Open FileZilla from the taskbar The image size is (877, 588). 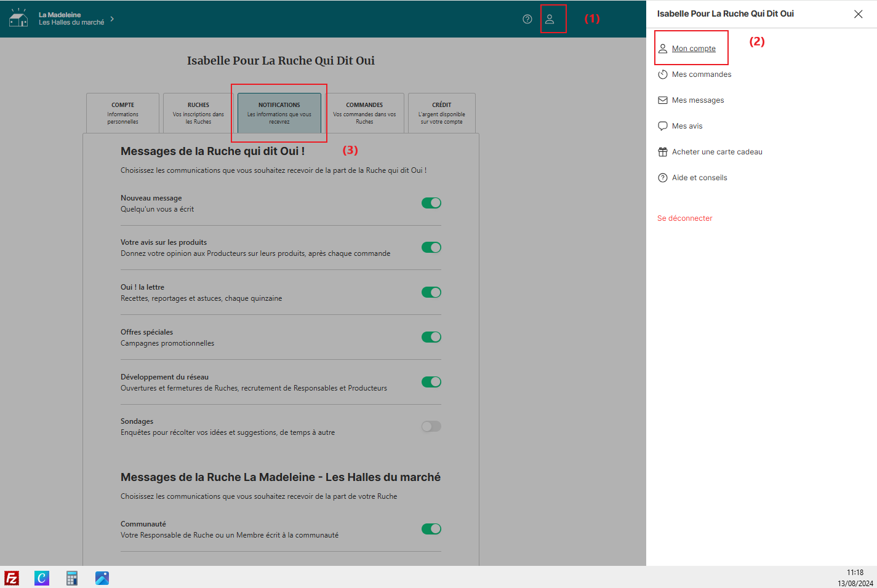[12, 578]
